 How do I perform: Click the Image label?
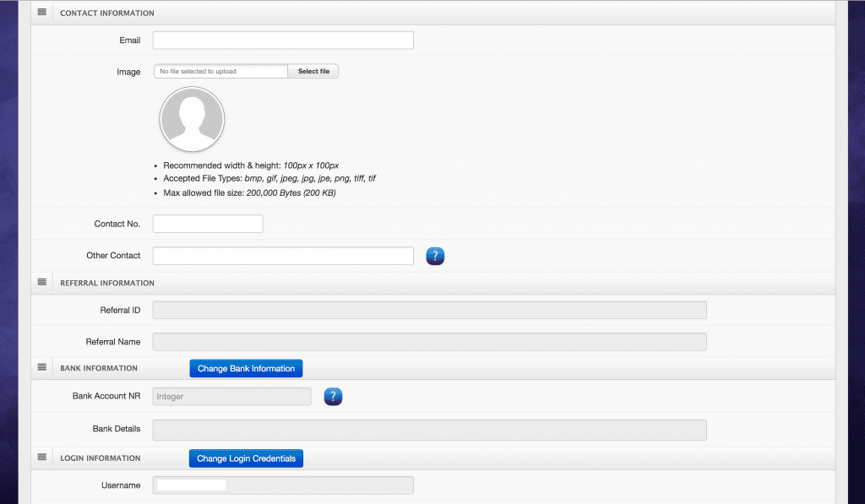(128, 72)
